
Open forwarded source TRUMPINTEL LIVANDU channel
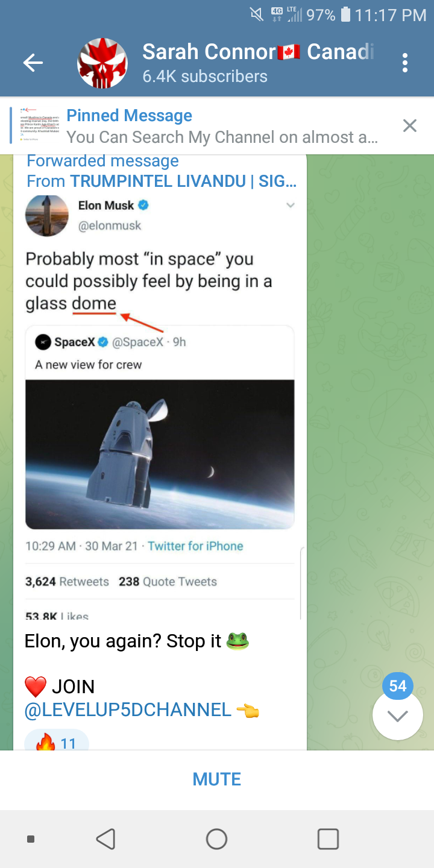pyautogui.click(x=183, y=181)
